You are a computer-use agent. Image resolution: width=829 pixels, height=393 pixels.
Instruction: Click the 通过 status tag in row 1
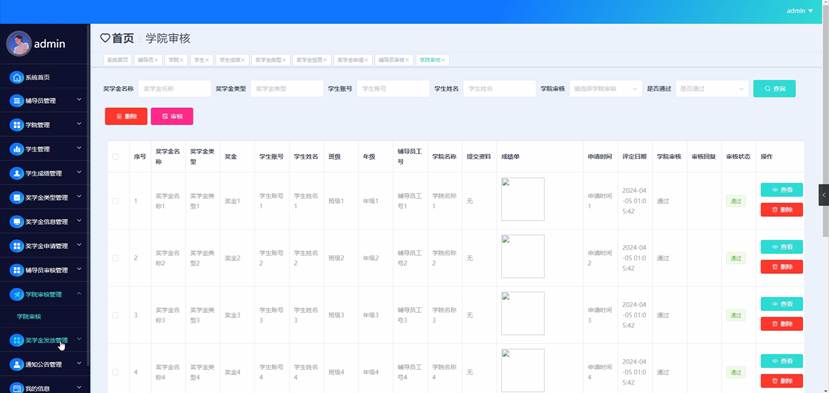(735, 201)
